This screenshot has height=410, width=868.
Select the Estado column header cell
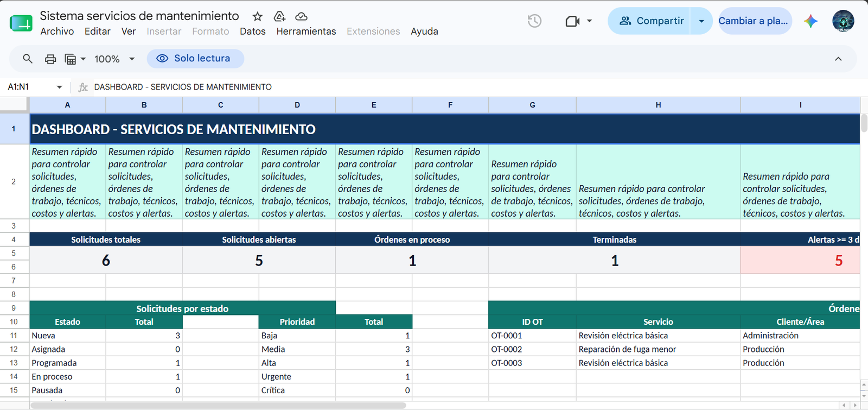coord(67,322)
